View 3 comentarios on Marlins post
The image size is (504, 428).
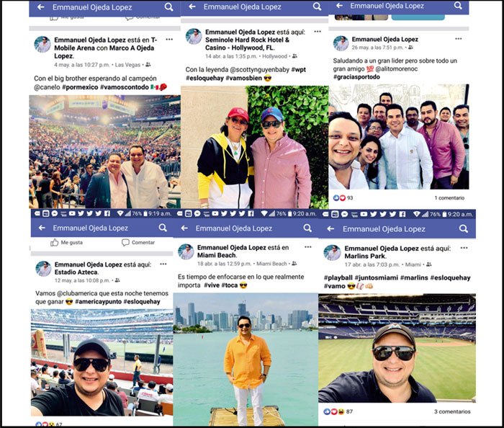point(452,411)
